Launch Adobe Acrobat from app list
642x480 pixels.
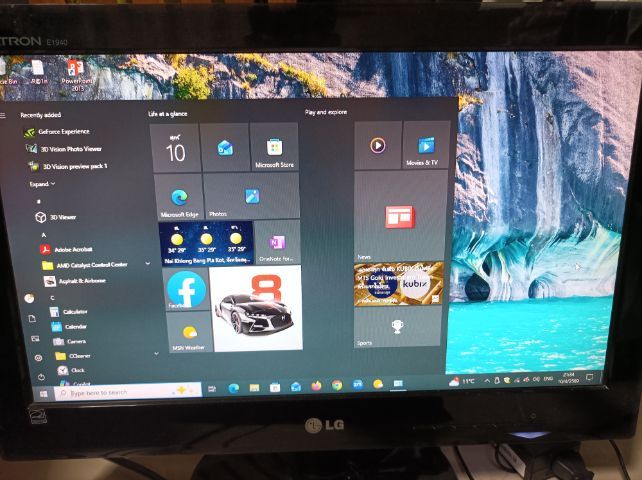point(66,249)
